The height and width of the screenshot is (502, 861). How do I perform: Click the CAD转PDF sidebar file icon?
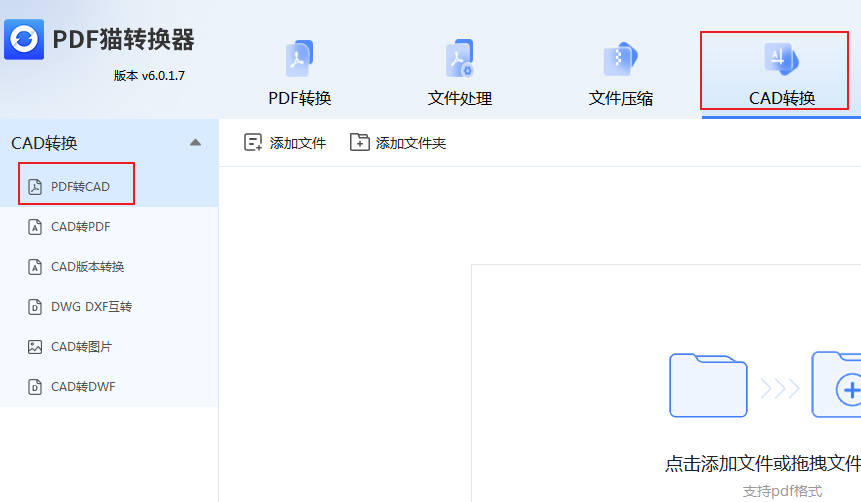[35, 227]
